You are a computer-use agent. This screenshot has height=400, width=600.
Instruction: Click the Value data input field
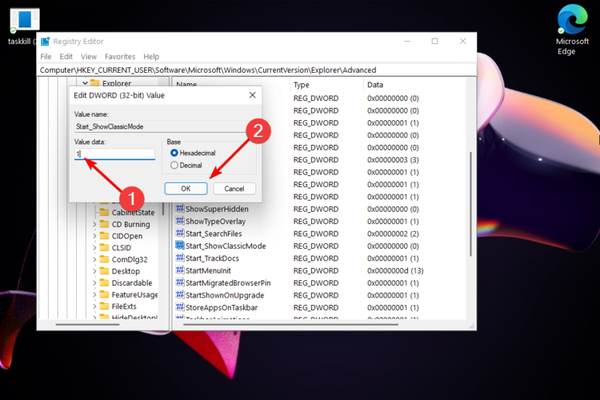click(115, 154)
